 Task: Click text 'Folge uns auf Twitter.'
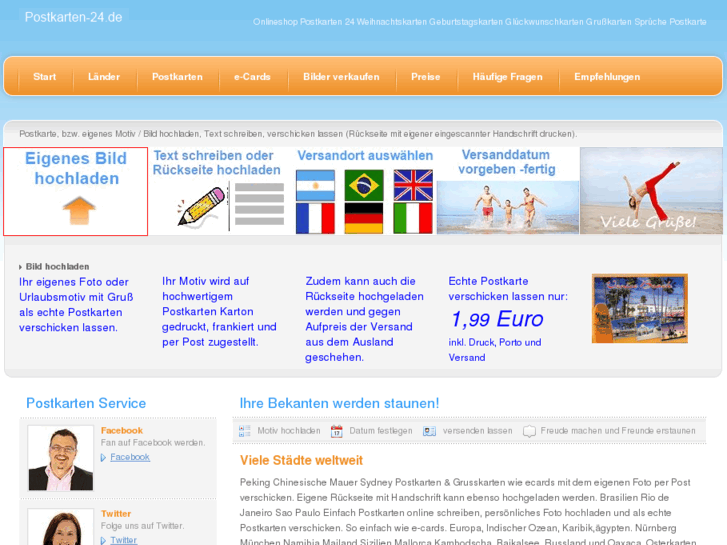click(x=142, y=526)
